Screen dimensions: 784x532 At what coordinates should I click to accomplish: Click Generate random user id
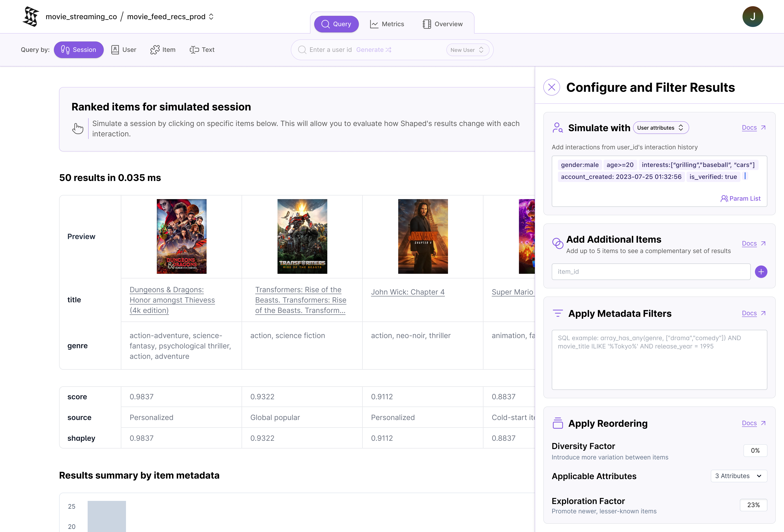tap(374, 50)
